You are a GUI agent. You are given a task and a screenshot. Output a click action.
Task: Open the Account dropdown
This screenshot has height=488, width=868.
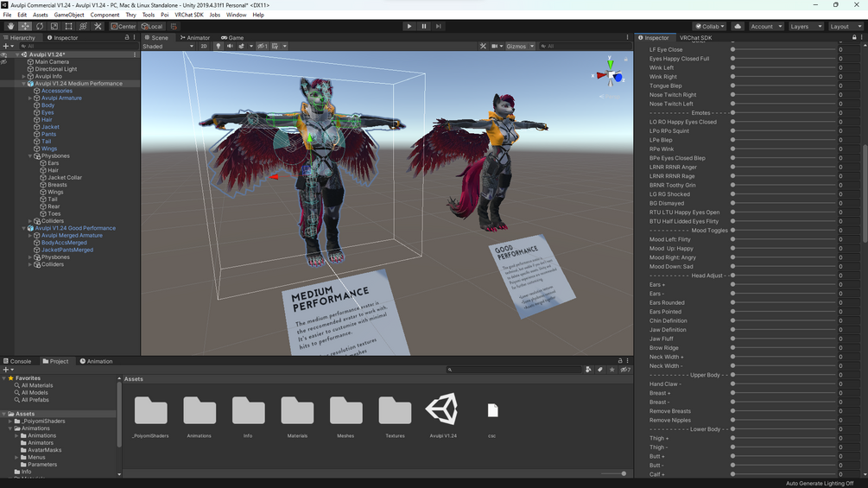766,26
